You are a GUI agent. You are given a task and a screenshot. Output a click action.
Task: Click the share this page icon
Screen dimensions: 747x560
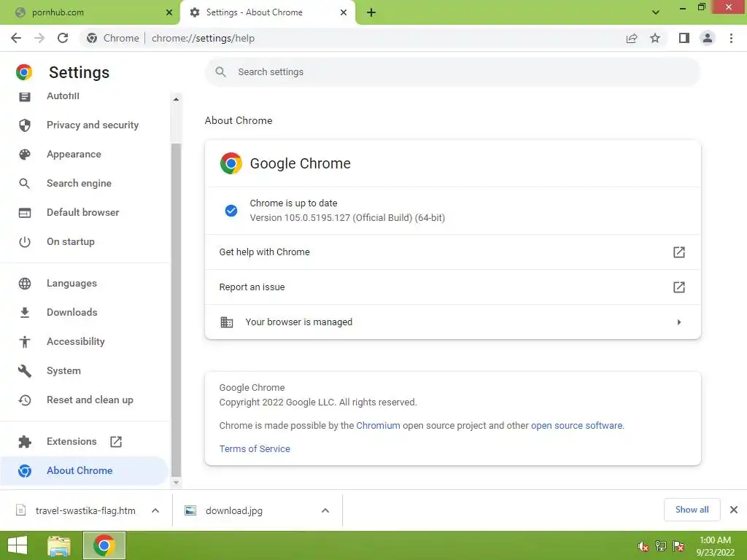point(632,38)
